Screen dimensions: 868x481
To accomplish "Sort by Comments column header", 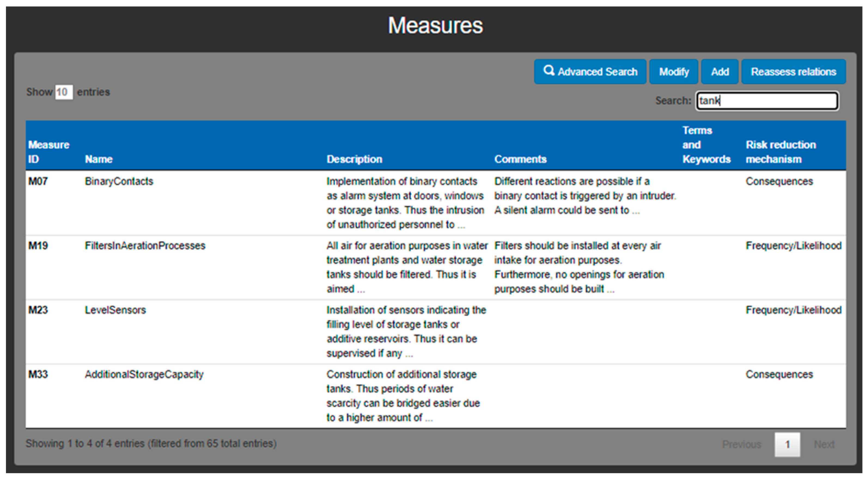I will tap(520, 159).
